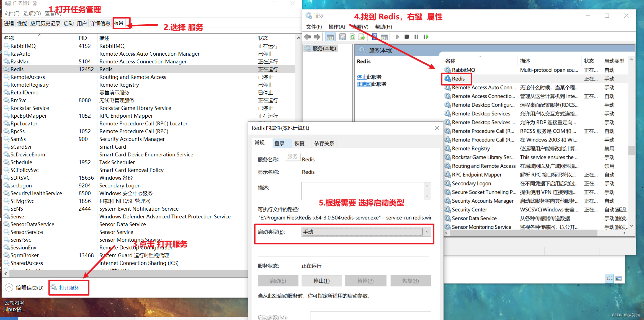Click the Redis gear icon in Task Manager list
This screenshot has height=320, width=644.
click(x=7, y=69)
